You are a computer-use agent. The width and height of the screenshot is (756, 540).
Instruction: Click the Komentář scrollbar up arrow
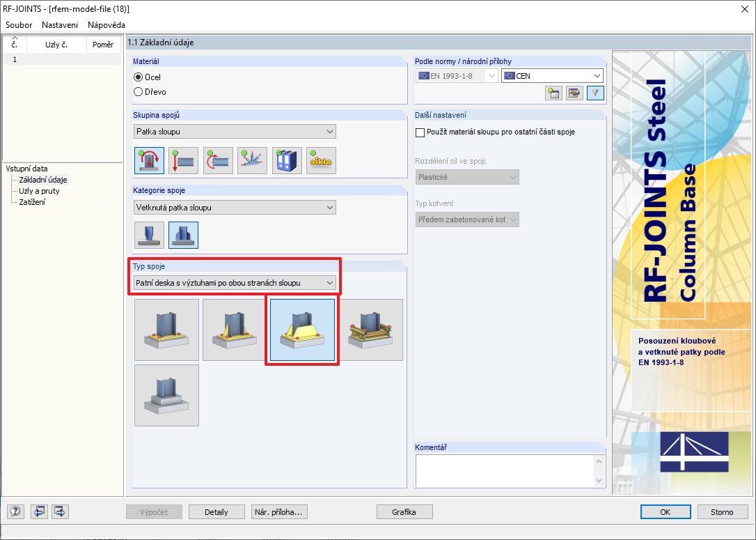tap(599, 461)
